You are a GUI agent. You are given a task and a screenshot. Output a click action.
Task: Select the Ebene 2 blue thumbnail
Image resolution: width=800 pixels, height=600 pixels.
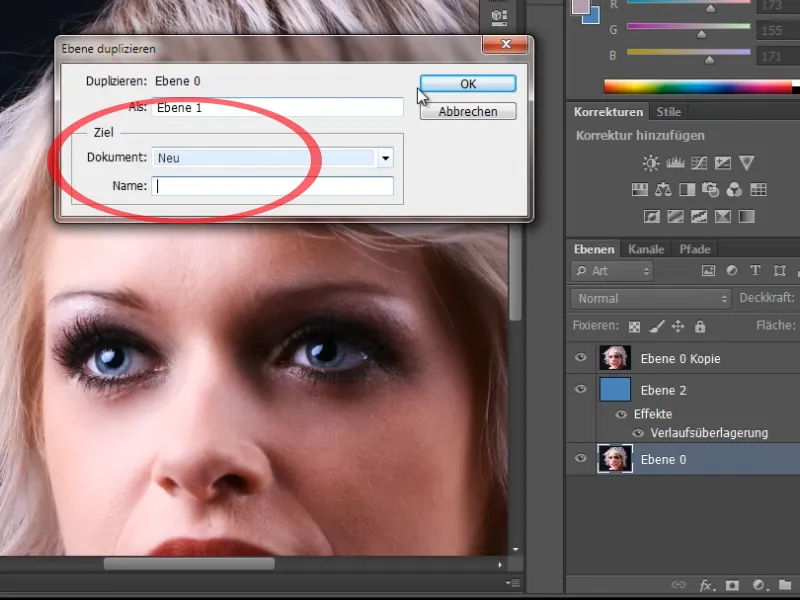point(615,389)
